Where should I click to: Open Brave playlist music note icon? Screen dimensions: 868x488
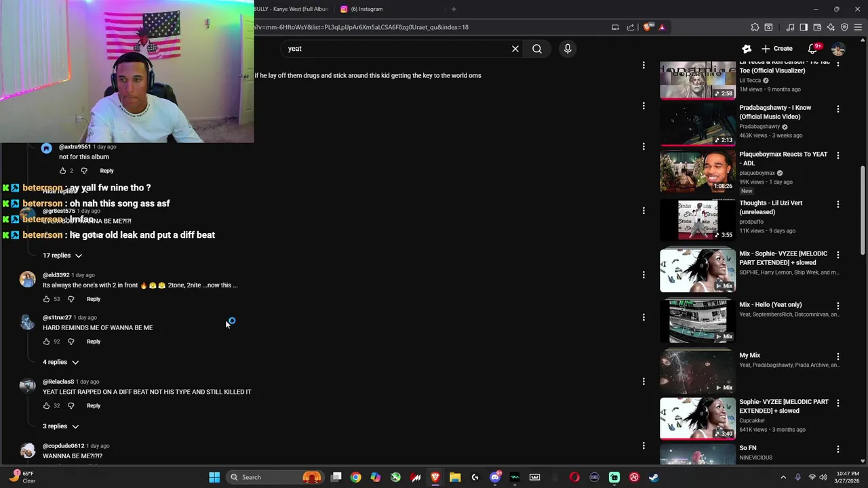[x=790, y=27]
